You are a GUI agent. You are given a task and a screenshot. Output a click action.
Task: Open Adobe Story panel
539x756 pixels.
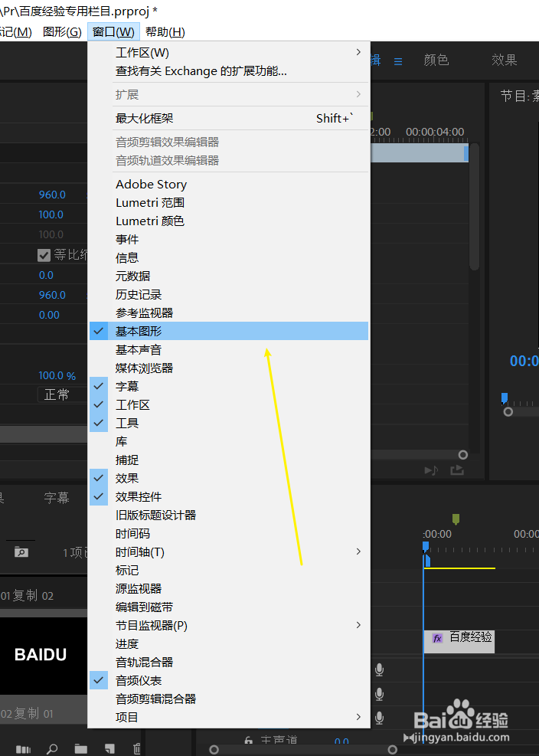coord(229,184)
